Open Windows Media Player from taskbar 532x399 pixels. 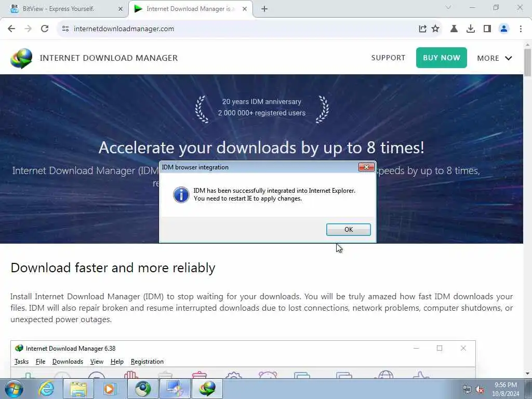[110, 389]
